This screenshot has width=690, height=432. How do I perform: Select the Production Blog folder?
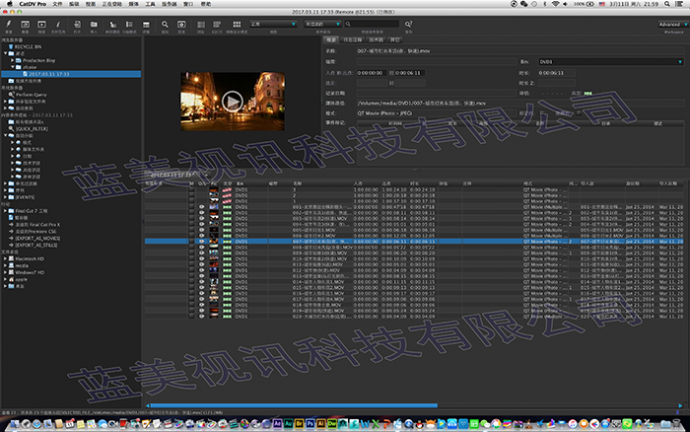38,60
